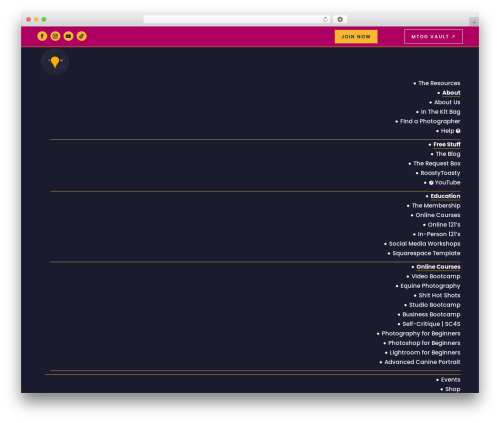
Task: Close the browser window with red button
Action: click(x=29, y=19)
